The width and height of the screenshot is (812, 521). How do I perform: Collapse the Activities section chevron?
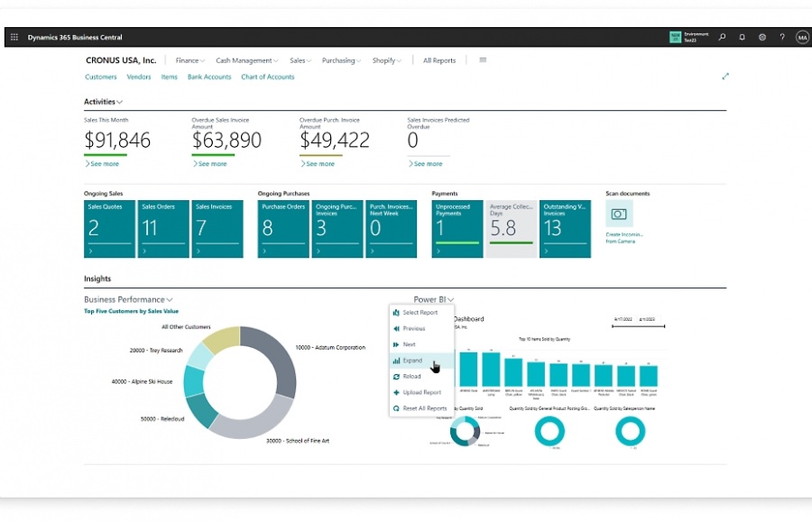tap(120, 101)
